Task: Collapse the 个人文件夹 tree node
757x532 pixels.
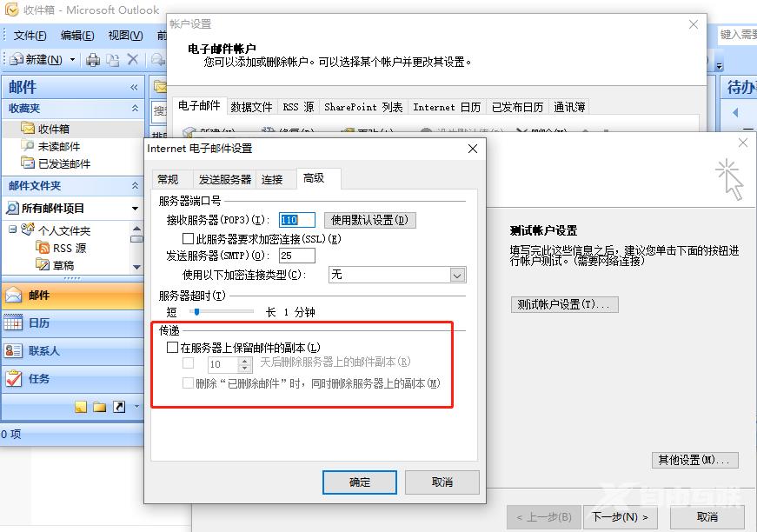Action: (12, 229)
